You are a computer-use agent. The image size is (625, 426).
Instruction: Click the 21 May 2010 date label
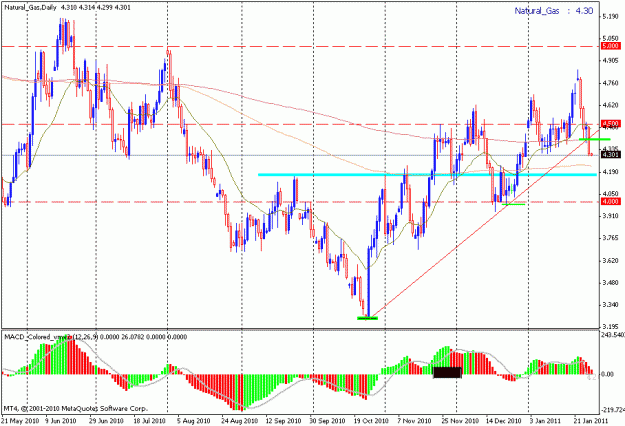pos(20,421)
